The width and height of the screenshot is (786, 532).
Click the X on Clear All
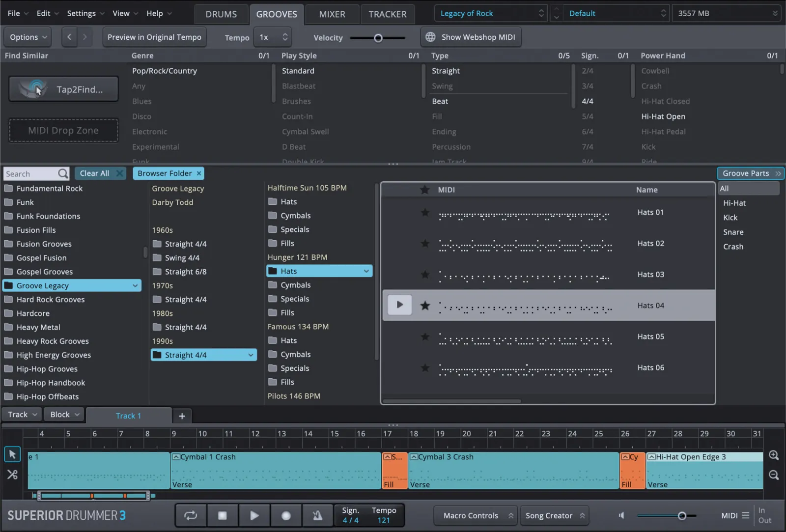point(119,173)
